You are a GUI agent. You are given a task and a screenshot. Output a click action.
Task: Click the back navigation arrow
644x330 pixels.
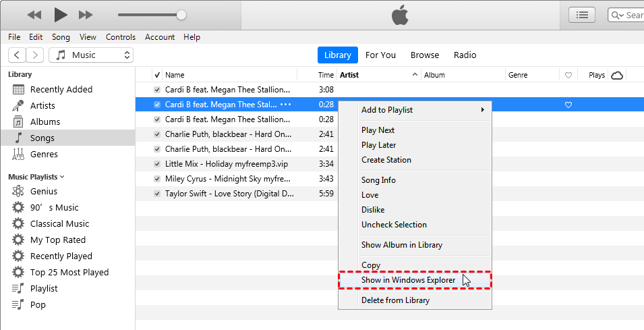[17, 55]
